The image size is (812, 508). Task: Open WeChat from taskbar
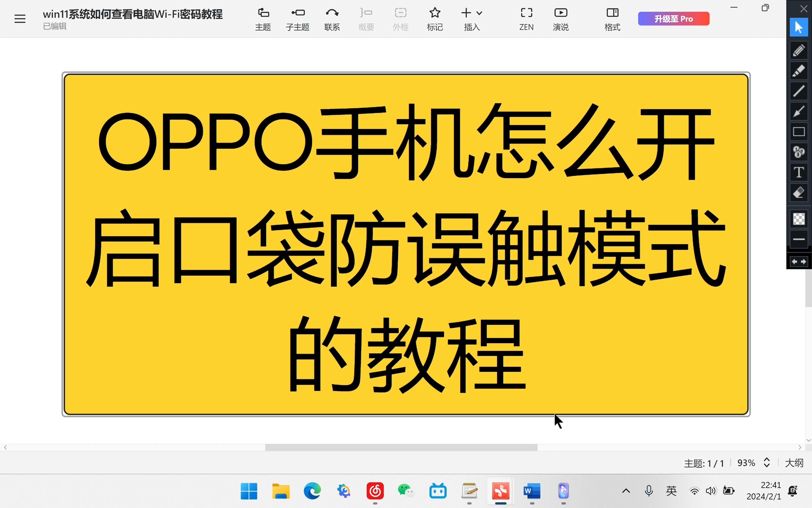coord(406,491)
